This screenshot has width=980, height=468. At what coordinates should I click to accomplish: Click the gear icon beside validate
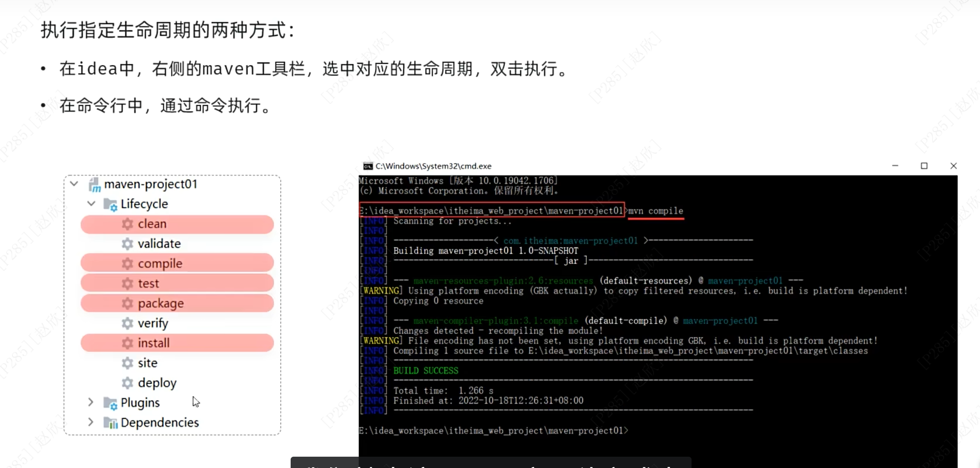[x=127, y=244]
